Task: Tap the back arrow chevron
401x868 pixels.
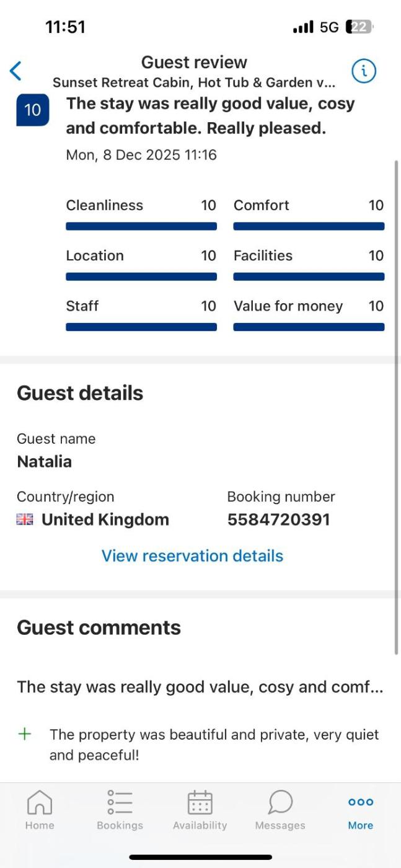Action: click(x=15, y=71)
